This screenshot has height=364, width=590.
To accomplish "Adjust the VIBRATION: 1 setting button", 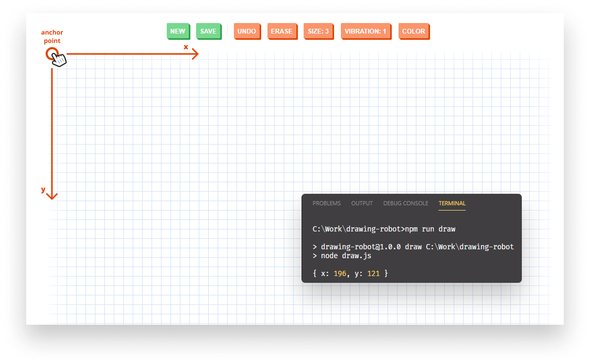I will [x=366, y=31].
